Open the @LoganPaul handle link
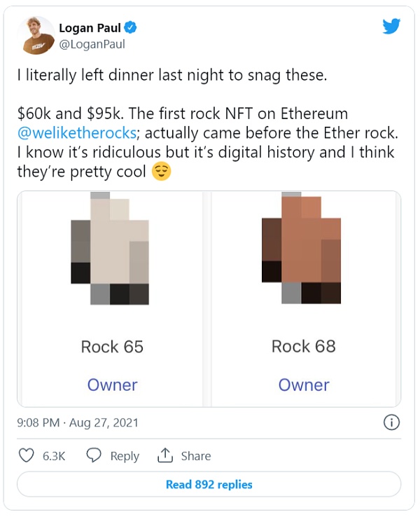 (x=92, y=44)
